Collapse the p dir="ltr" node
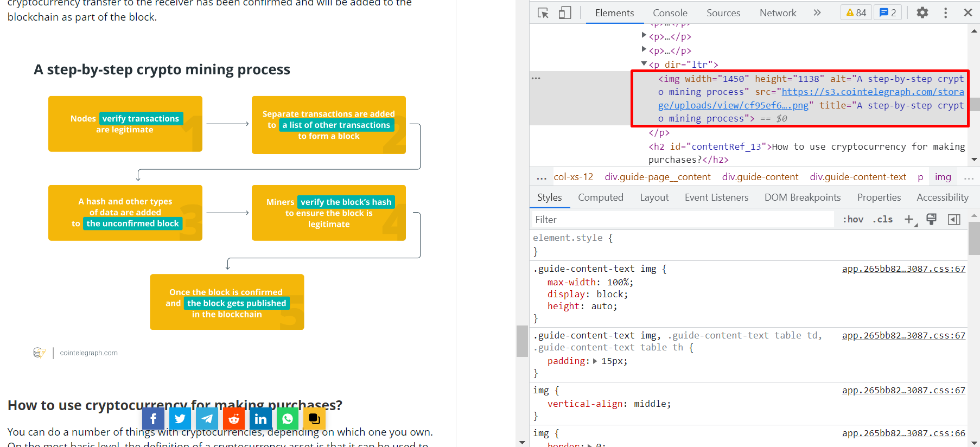Image resolution: width=980 pixels, height=447 pixels. pyautogui.click(x=644, y=64)
